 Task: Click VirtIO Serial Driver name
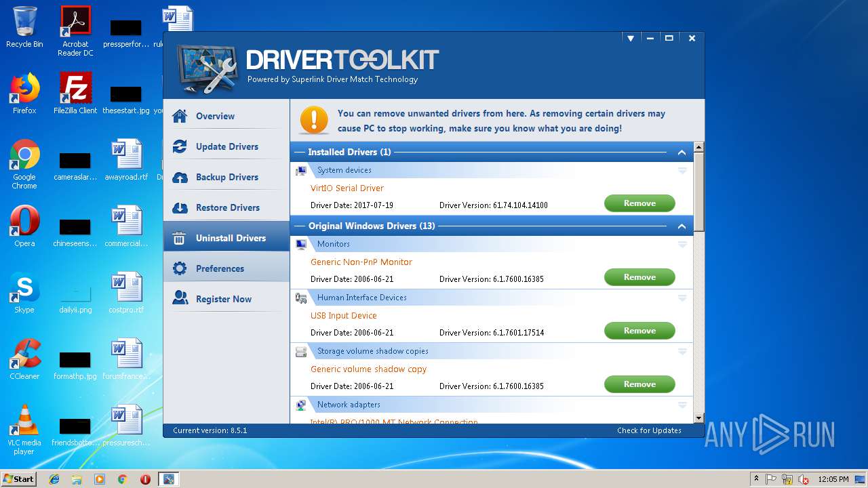[x=347, y=188]
